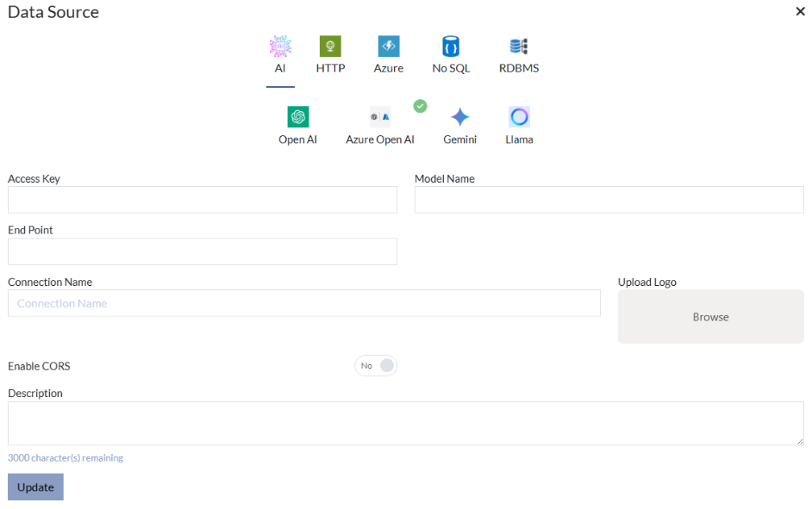Click the green checkmark on Azure Open AI
The height and width of the screenshot is (509, 812).
click(420, 106)
